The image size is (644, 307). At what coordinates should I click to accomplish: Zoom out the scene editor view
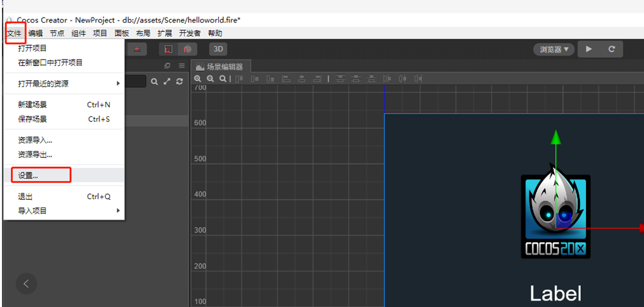[x=210, y=79]
